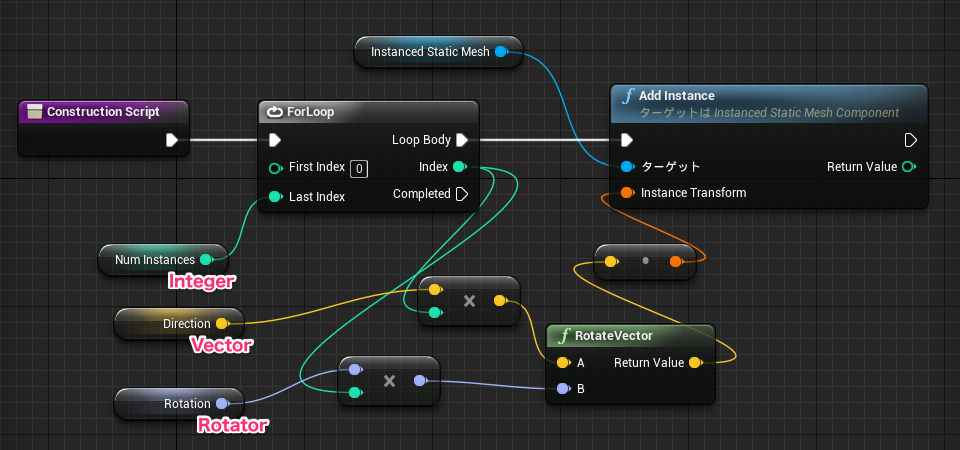
Task: Click the Add Instance Return Value pin
Action: click(x=907, y=167)
